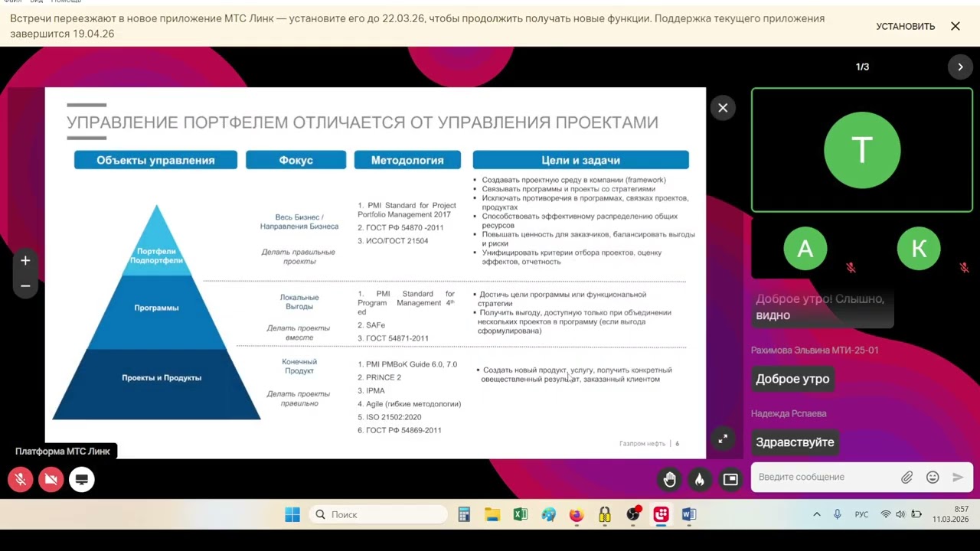Raise hand in the meeting
The height and width of the screenshot is (551, 980).
[670, 480]
